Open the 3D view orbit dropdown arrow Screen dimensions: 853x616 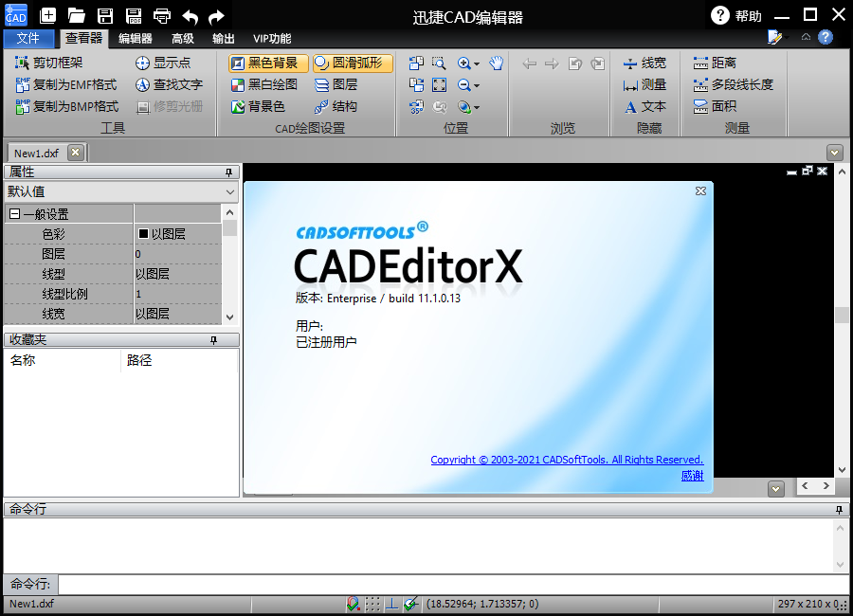click(x=477, y=107)
